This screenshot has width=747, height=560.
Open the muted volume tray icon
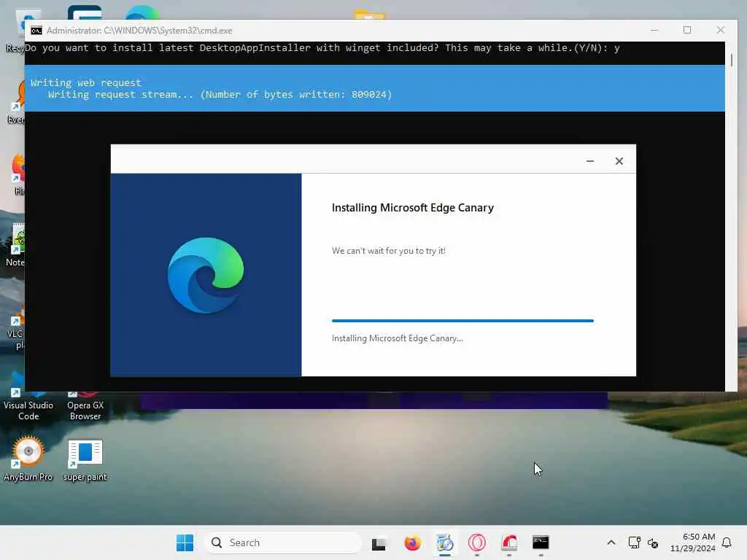[653, 542]
